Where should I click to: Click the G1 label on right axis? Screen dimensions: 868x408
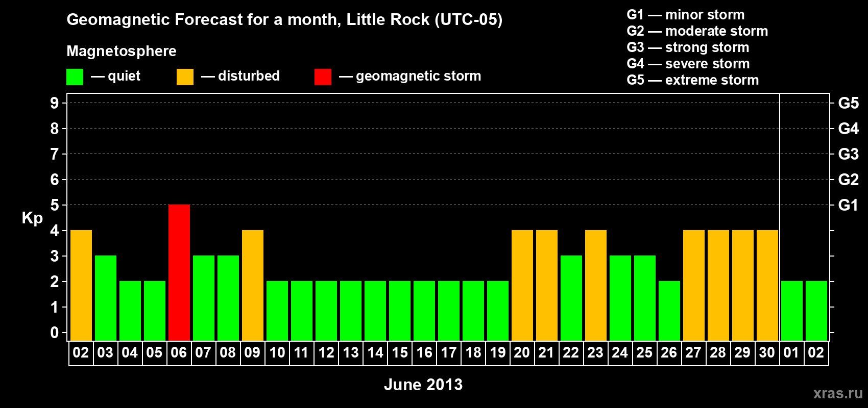(848, 205)
